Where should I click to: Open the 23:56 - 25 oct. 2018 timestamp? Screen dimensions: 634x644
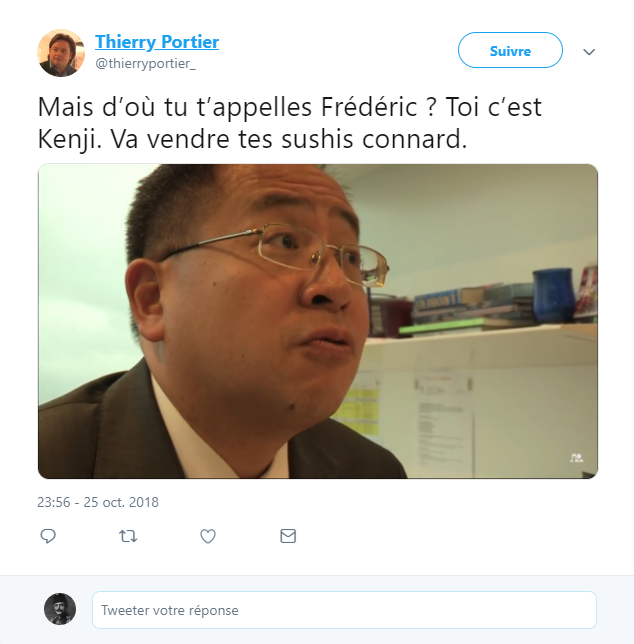[98, 502]
